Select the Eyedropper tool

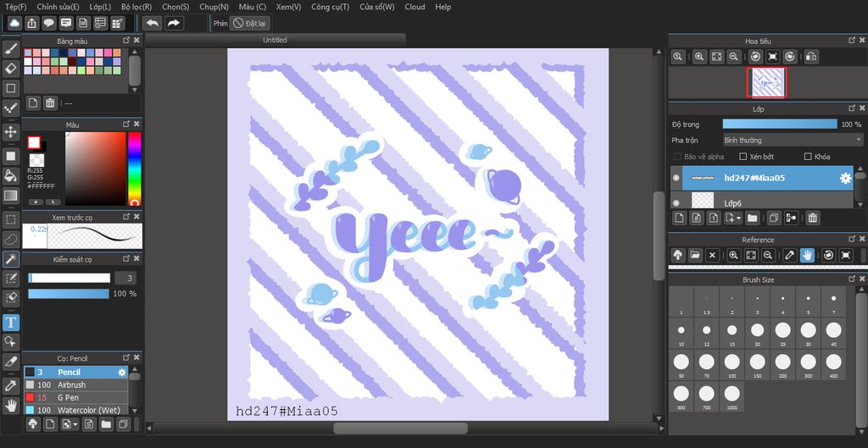click(x=11, y=385)
